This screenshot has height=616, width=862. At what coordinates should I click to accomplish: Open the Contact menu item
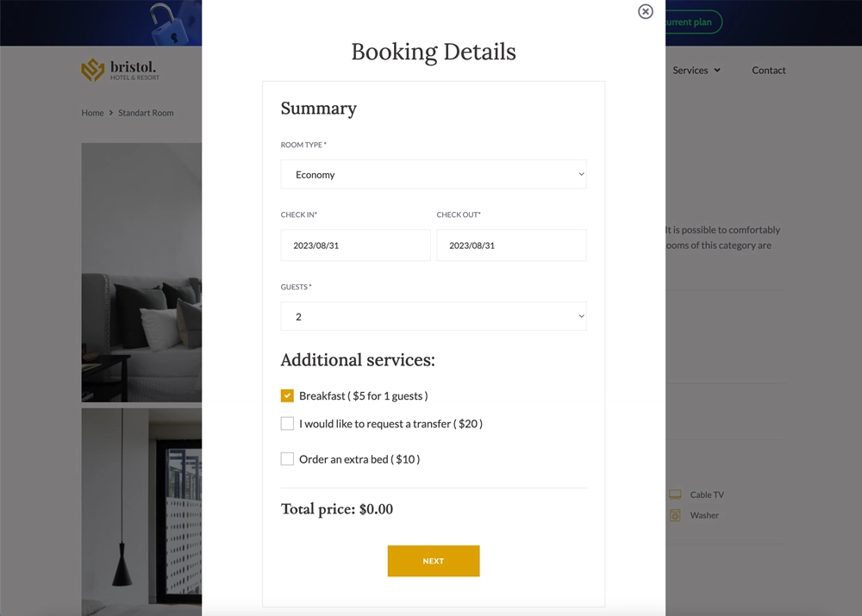[x=768, y=70]
